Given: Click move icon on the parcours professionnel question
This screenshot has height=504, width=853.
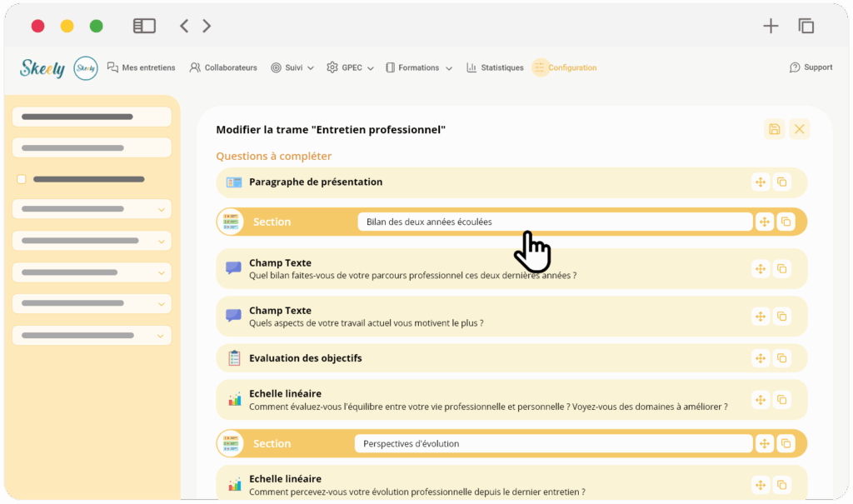Looking at the screenshot, I should (761, 269).
